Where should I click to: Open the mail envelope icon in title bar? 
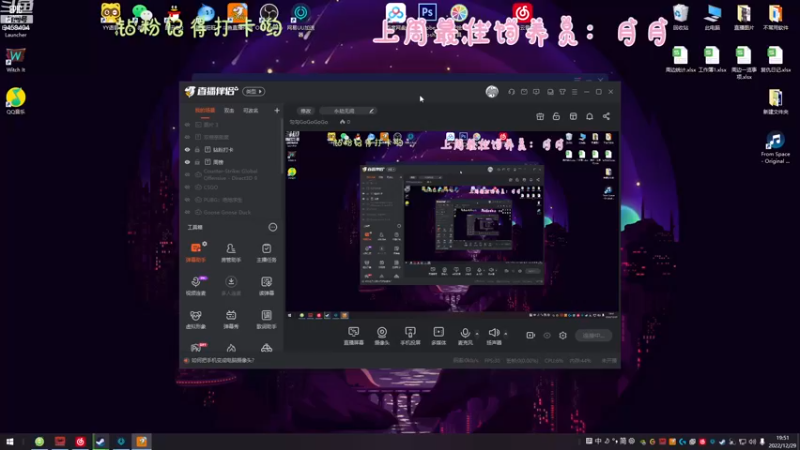pyautogui.click(x=524, y=92)
